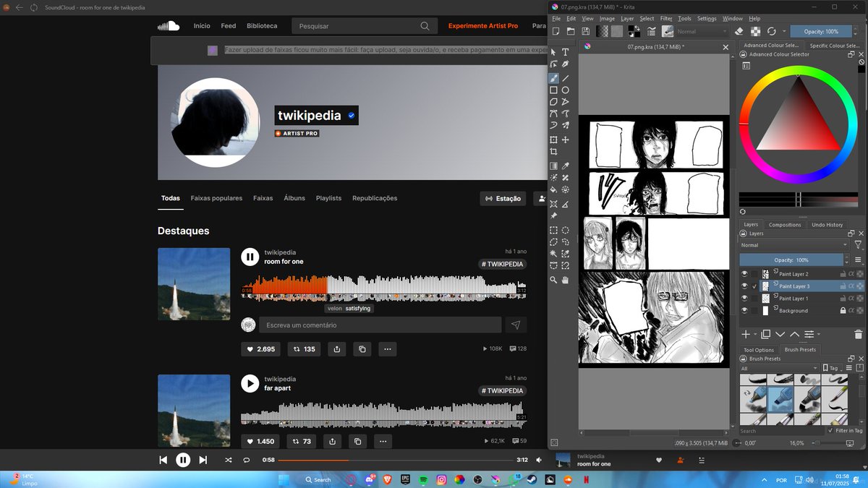
Task: Reload original brush preset icon
Action: pyautogui.click(x=772, y=31)
